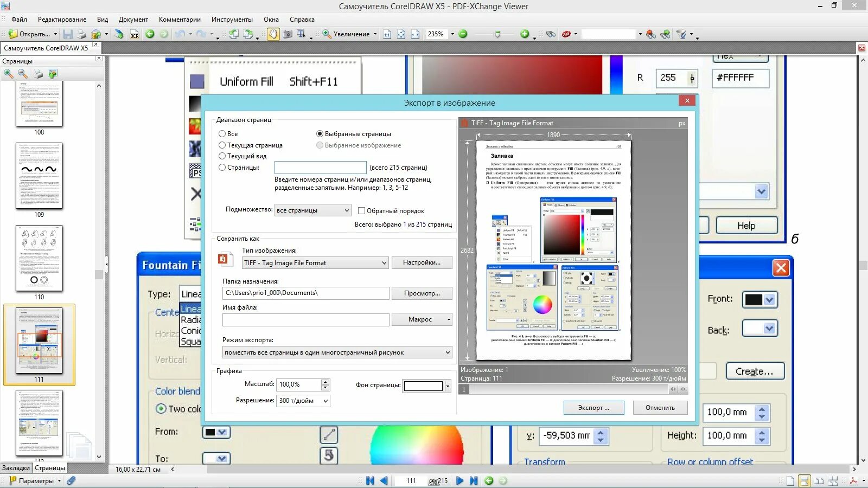
Task: Open the 'Увеличение' tool dropdown arrow
Action: tap(375, 34)
